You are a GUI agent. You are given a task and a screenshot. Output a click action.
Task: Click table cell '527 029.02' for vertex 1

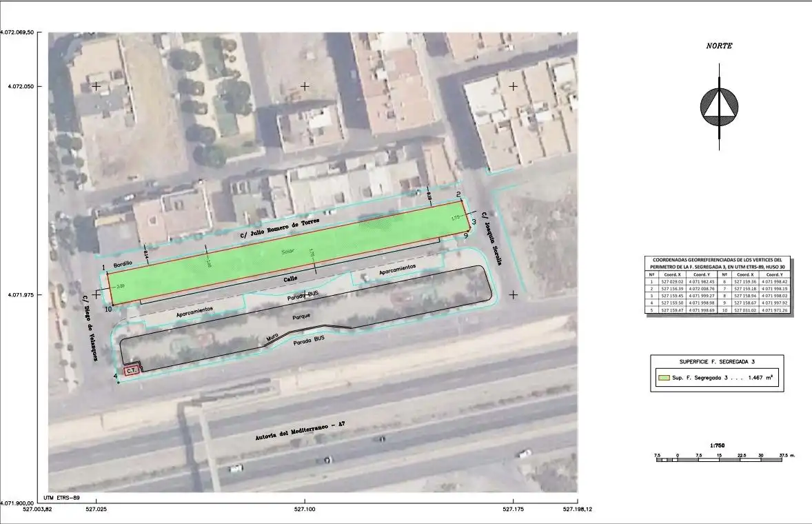[x=672, y=282]
